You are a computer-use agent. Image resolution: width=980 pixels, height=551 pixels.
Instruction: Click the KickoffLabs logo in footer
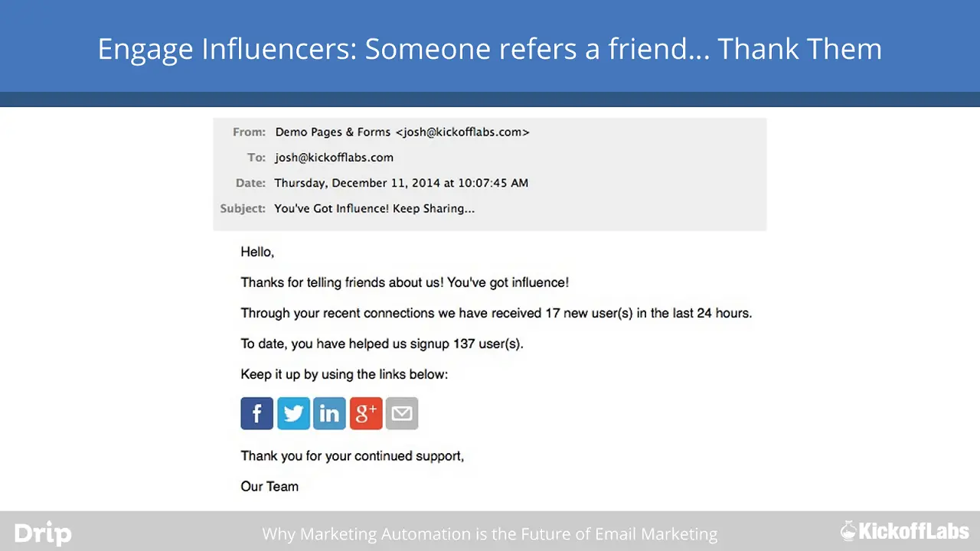[x=905, y=530]
